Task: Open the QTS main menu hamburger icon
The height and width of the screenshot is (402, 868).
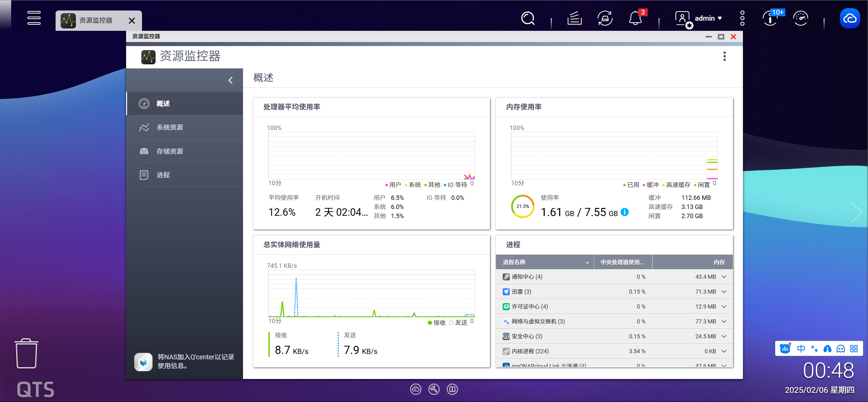Action: point(34,18)
